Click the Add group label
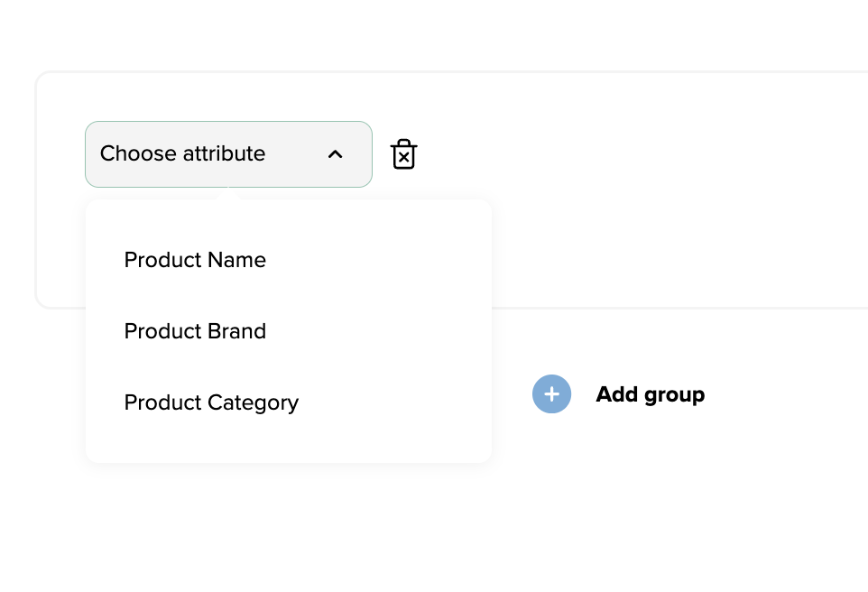 click(650, 394)
